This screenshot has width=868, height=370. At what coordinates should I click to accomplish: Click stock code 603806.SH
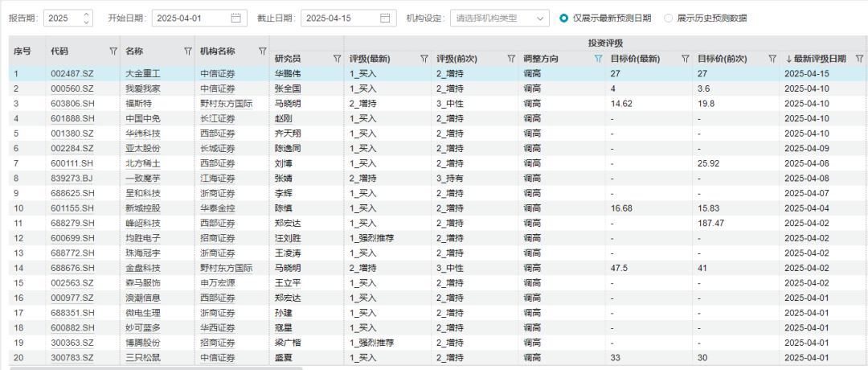pos(72,104)
